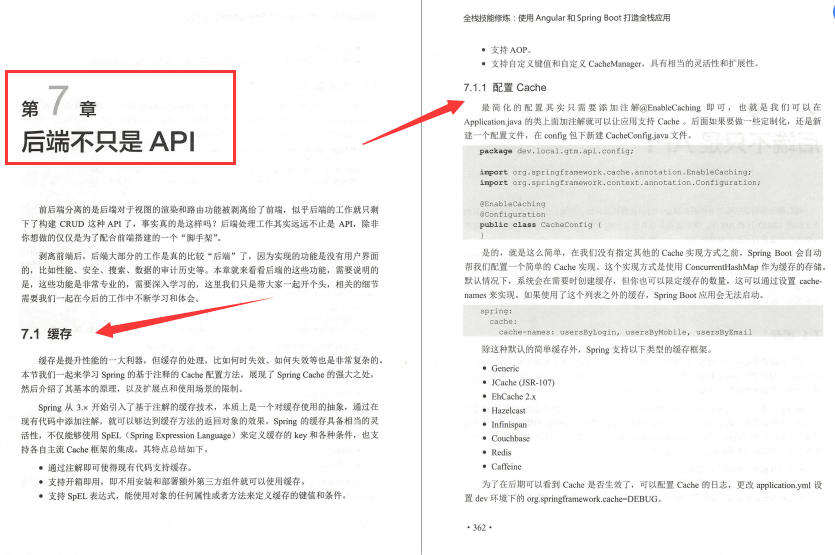Click the chapter title "后端不只是 API"
The image size is (835, 555).
pos(108,141)
